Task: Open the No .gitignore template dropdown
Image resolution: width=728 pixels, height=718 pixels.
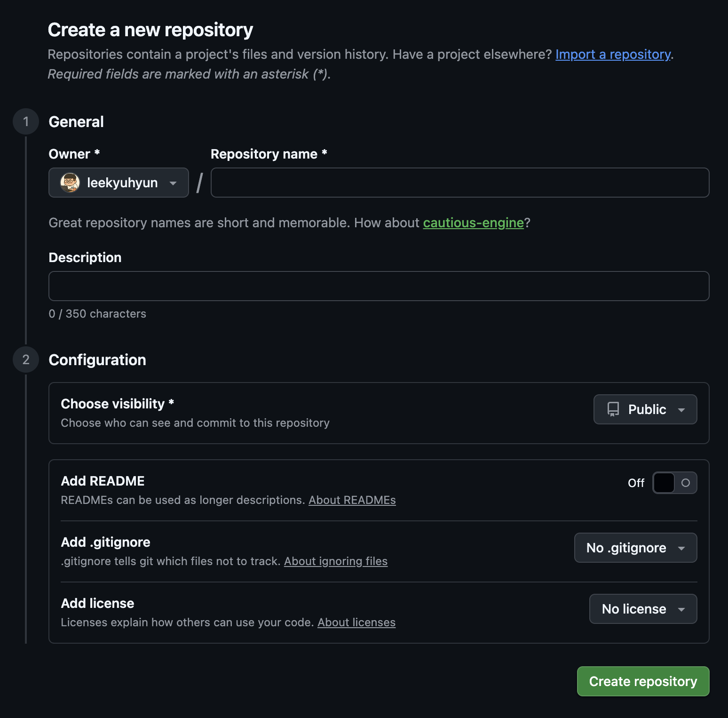Action: click(x=635, y=548)
